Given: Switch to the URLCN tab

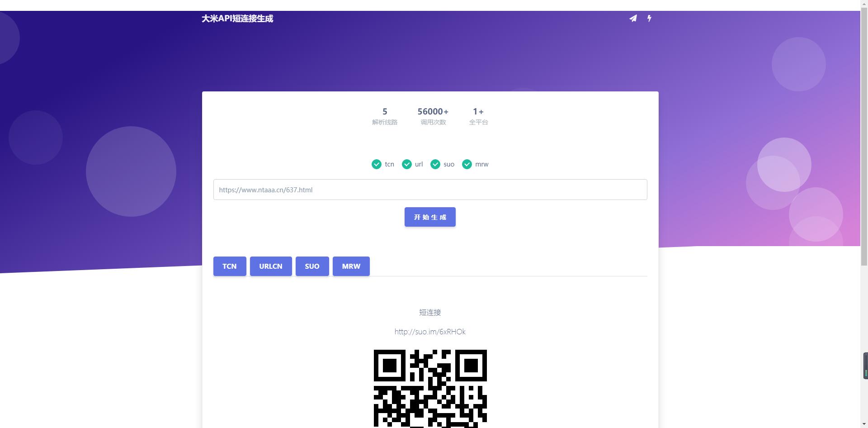Looking at the screenshot, I should click(270, 266).
